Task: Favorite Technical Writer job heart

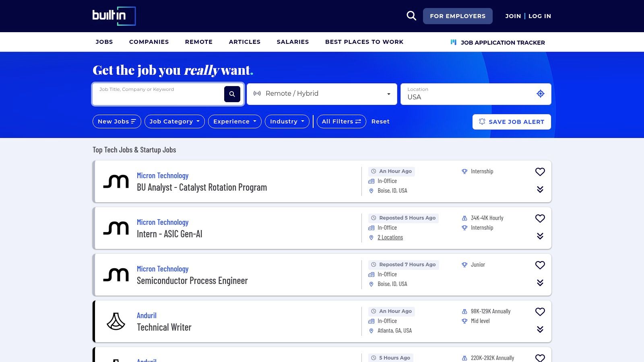Action: pyautogui.click(x=540, y=312)
